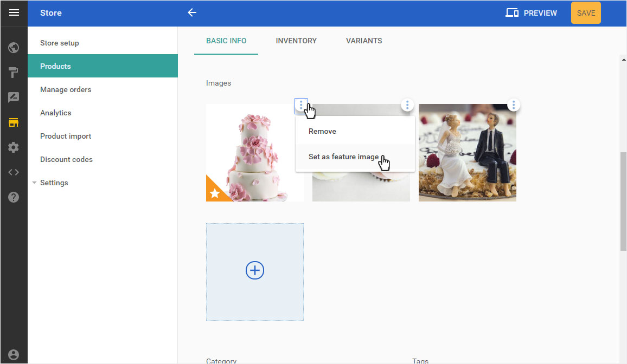Open options menu on the bride and groom image
The height and width of the screenshot is (364, 627).
[514, 105]
